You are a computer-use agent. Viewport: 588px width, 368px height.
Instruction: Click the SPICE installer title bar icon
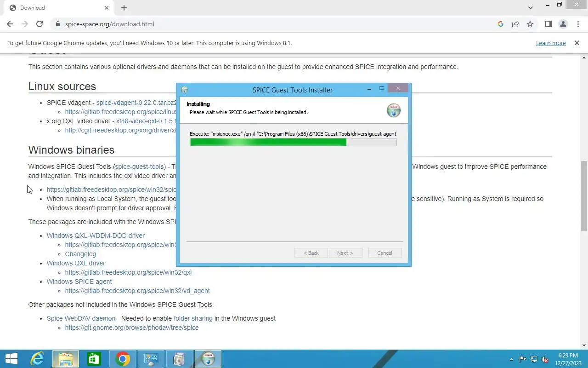[x=184, y=90]
